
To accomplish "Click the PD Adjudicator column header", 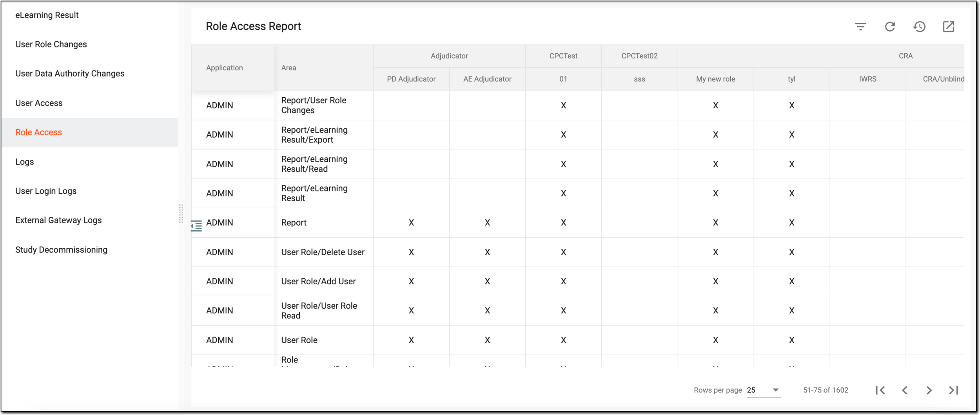I will [x=411, y=79].
